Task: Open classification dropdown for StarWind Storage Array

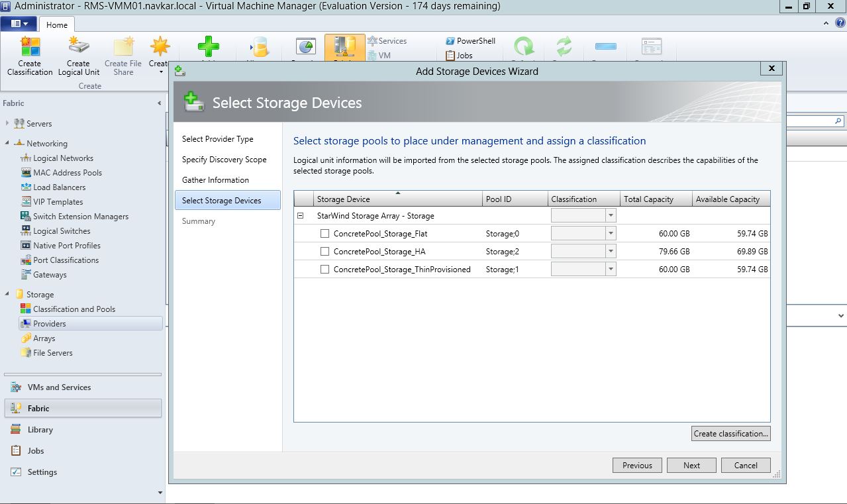Action: [611, 216]
